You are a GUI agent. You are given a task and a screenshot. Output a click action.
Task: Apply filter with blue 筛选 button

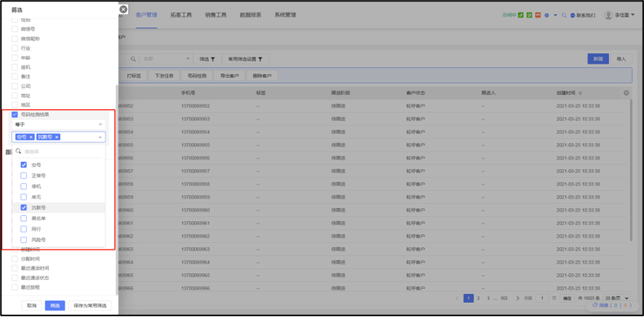pyautogui.click(x=55, y=305)
